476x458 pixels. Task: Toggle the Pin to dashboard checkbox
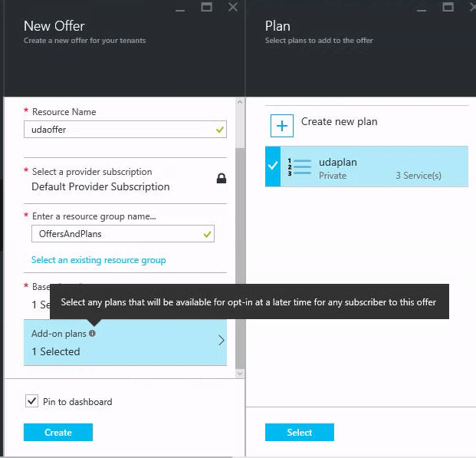click(31, 401)
